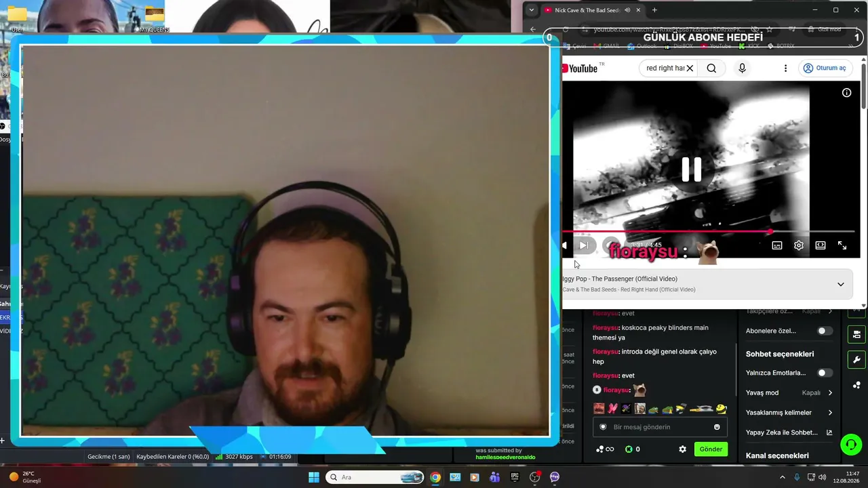Image resolution: width=868 pixels, height=488 pixels.
Task: Click the Sohbet seçenekleri heading
Action: click(x=780, y=354)
